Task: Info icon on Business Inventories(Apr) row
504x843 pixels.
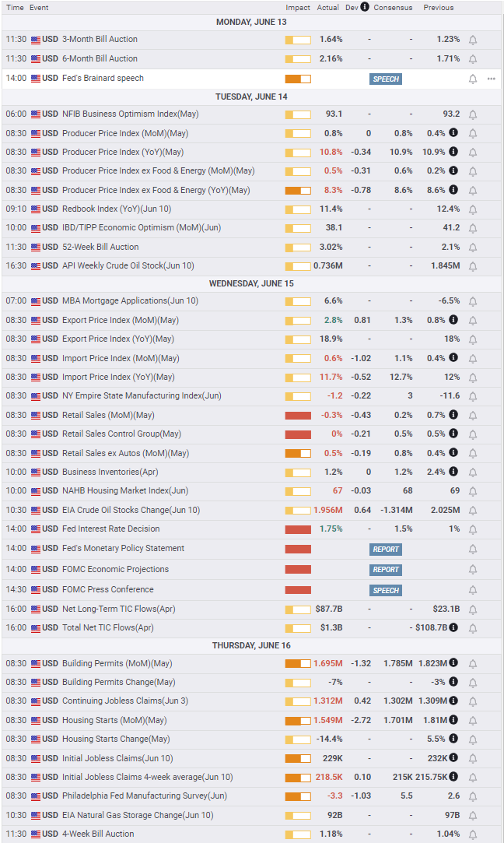Action: click(x=453, y=472)
